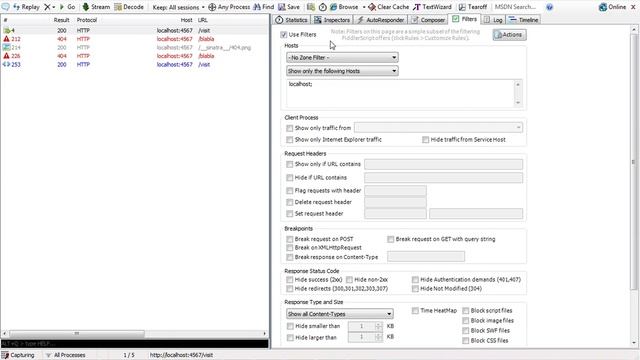
Task: Enable Break on XMLHttpRequest
Action: click(289, 248)
